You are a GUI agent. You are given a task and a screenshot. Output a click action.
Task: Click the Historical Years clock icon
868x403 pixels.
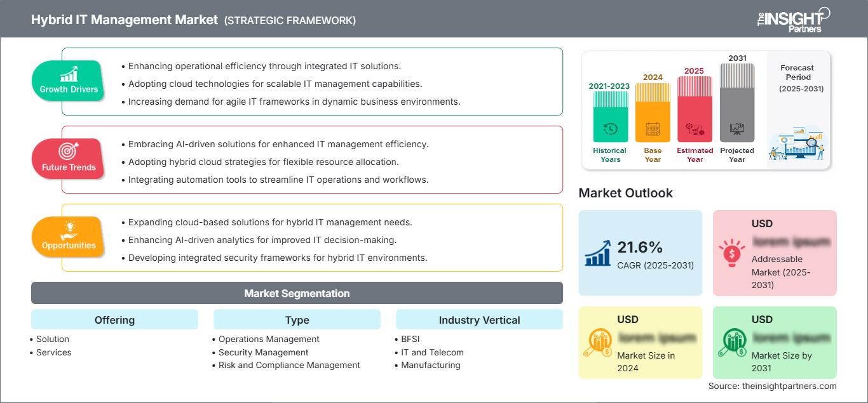[x=610, y=129]
